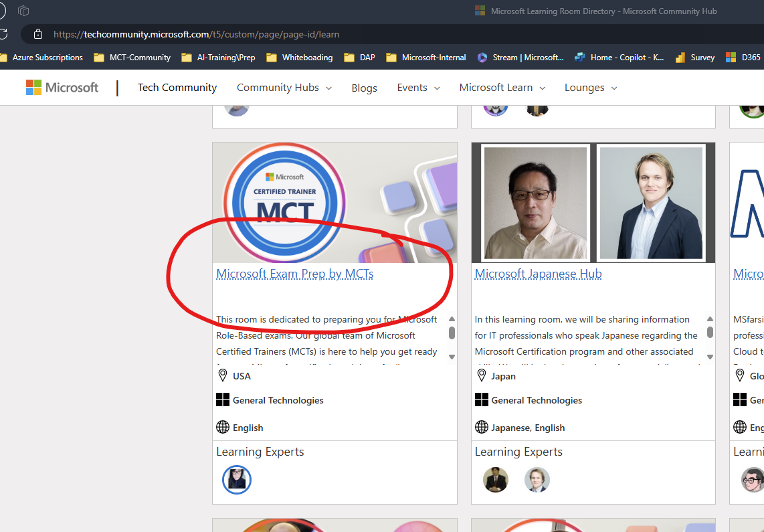Open the Survey bookmark
Image resolution: width=764 pixels, height=532 pixels.
pos(695,58)
